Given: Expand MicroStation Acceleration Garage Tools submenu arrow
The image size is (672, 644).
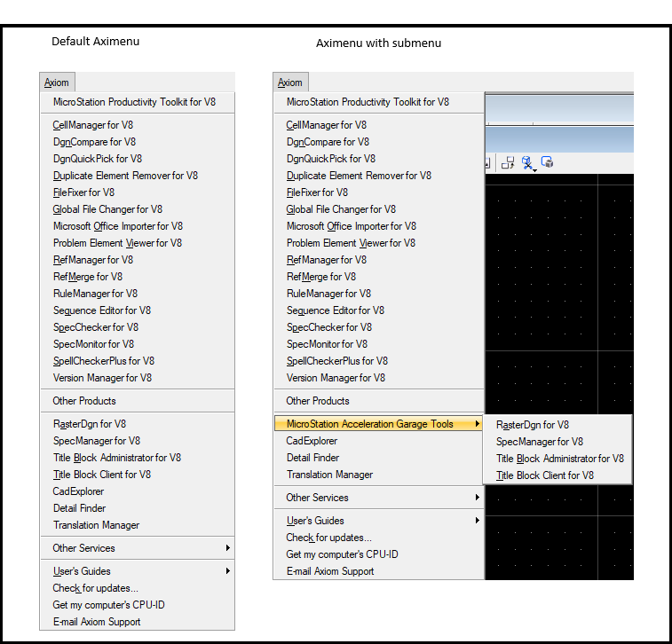Looking at the screenshot, I should (x=478, y=424).
